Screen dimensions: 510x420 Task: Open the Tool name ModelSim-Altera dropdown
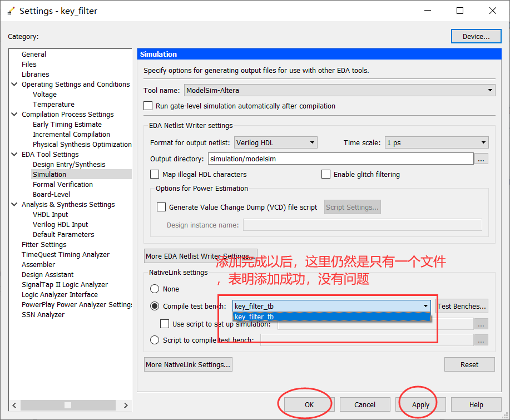[340, 90]
